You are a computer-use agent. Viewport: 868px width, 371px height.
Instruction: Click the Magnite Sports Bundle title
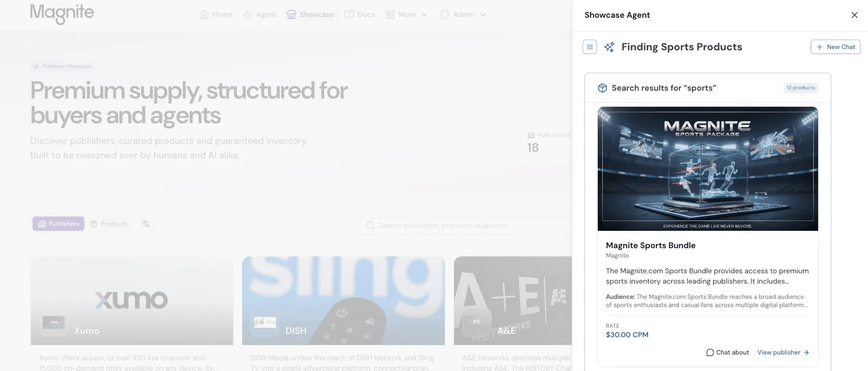click(x=650, y=246)
